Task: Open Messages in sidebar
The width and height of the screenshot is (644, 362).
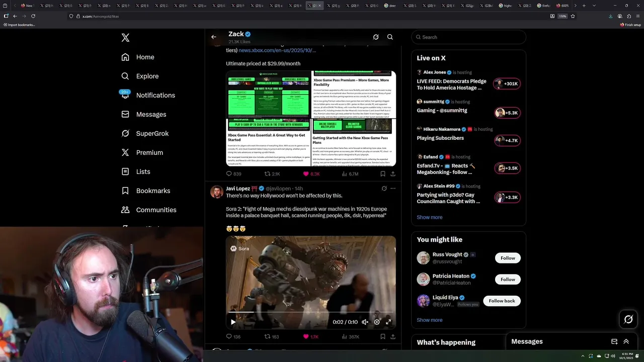Action: pos(143,114)
